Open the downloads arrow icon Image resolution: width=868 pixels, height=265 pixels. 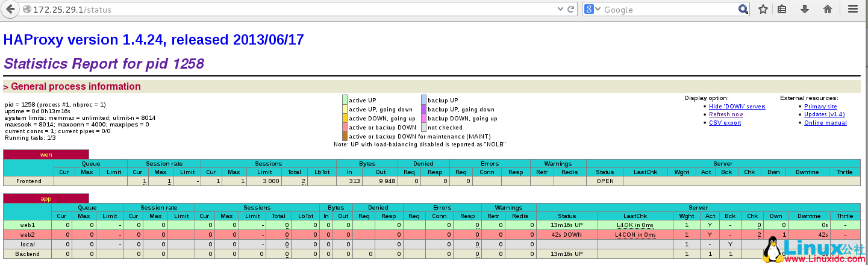[804, 10]
